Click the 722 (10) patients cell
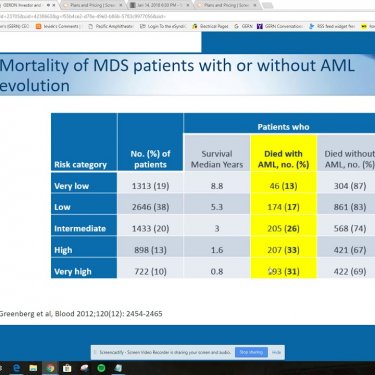The width and height of the screenshot is (375, 375). point(150,268)
